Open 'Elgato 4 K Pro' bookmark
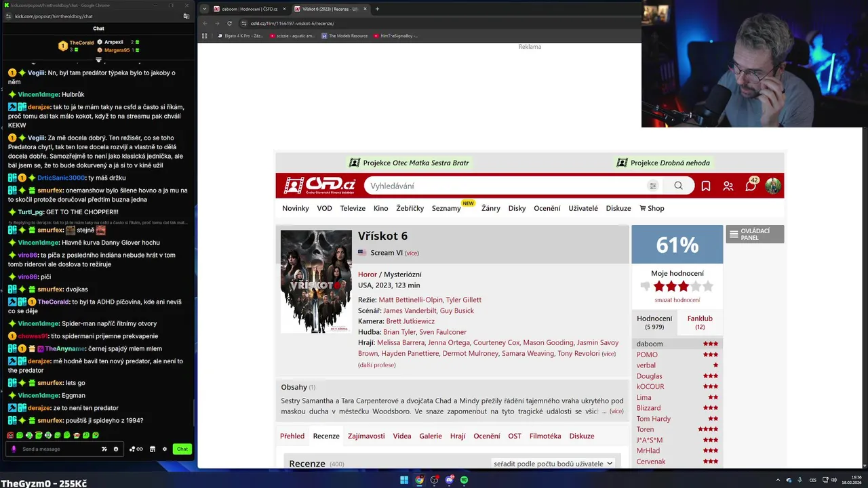The height and width of the screenshot is (488, 868). pyautogui.click(x=241, y=36)
